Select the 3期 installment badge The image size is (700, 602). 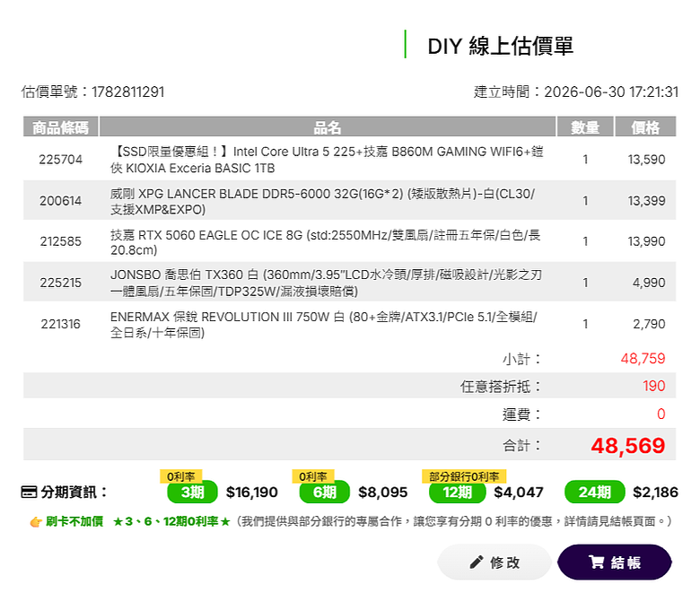pos(192,492)
